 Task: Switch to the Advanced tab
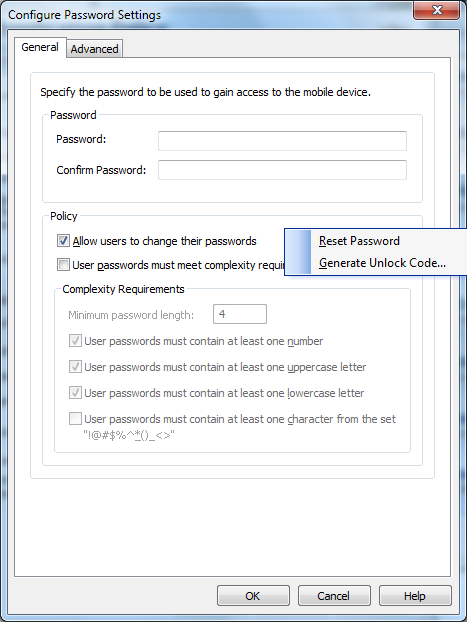(x=94, y=49)
